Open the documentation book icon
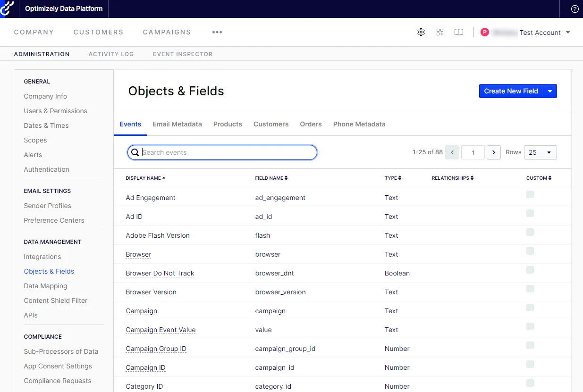 click(459, 32)
